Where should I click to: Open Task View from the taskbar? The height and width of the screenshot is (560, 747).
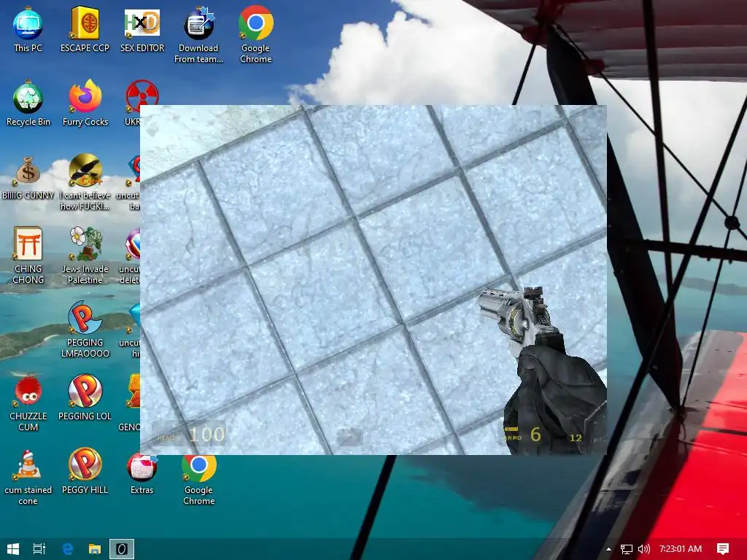[x=39, y=549]
